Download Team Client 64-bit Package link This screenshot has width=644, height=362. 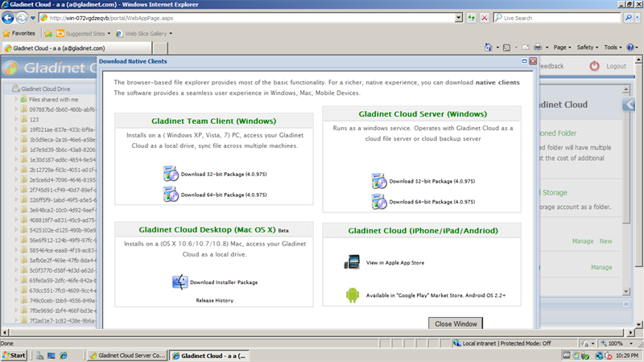click(224, 195)
